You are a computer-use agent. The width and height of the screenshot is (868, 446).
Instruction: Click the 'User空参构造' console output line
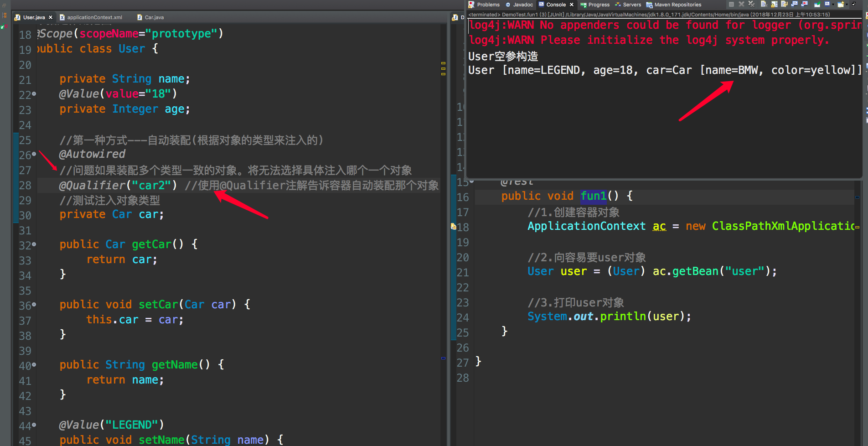(x=503, y=56)
